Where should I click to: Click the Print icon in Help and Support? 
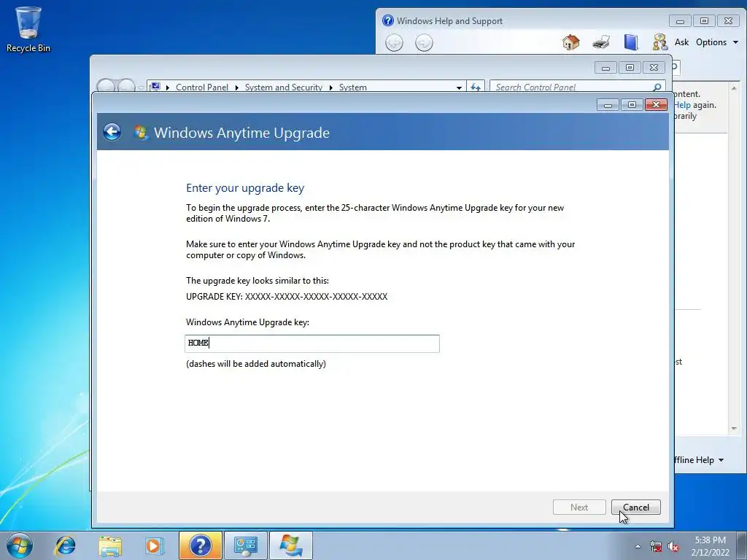pyautogui.click(x=601, y=42)
